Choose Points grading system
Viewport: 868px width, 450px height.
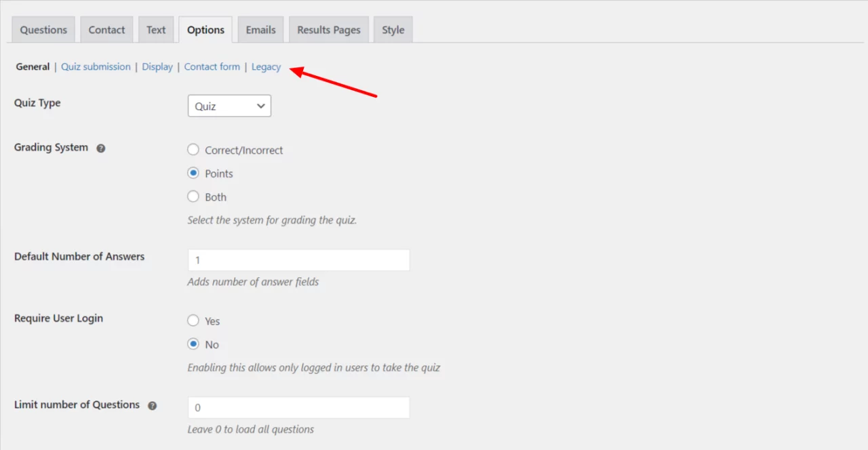pos(193,173)
